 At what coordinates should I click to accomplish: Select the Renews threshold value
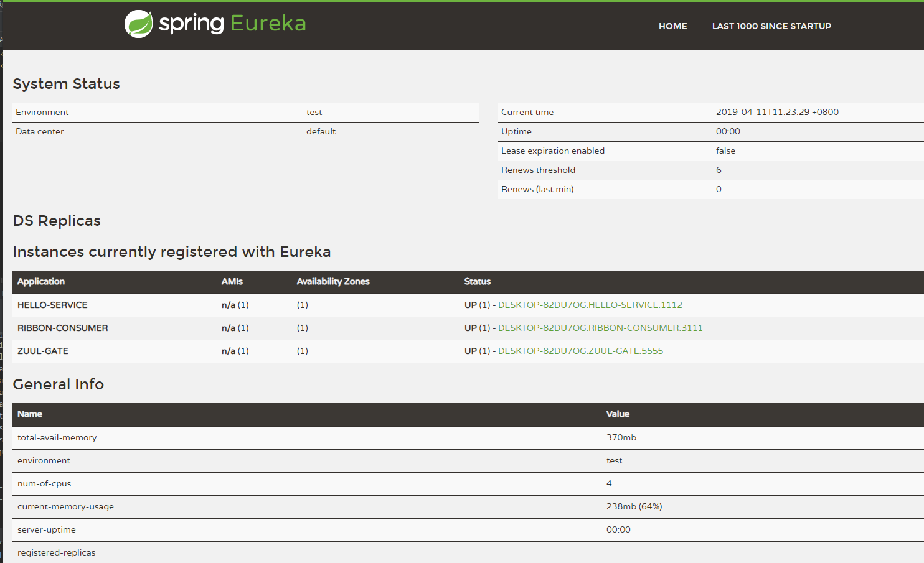(x=719, y=170)
